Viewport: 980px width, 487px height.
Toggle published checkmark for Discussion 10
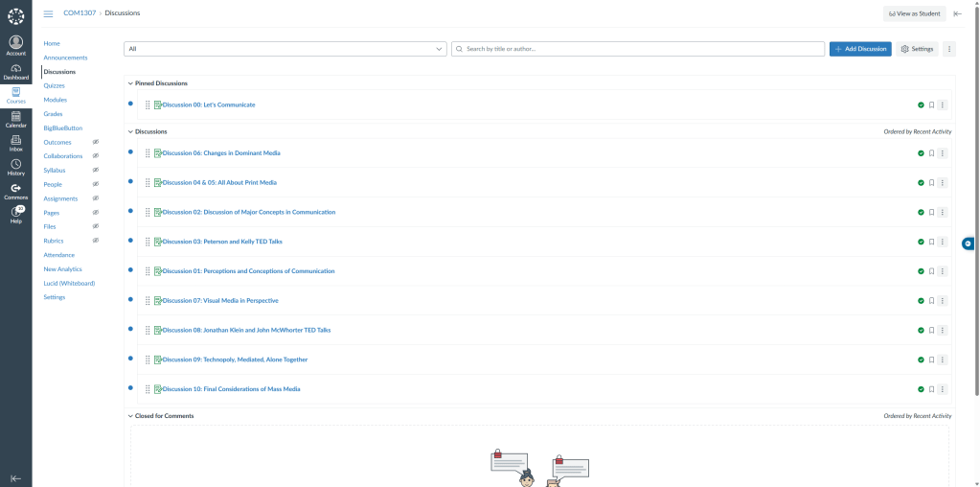click(x=921, y=389)
